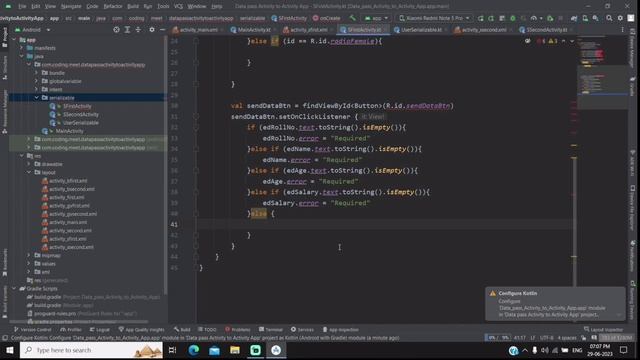Collapse the app module node

click(x=14, y=40)
